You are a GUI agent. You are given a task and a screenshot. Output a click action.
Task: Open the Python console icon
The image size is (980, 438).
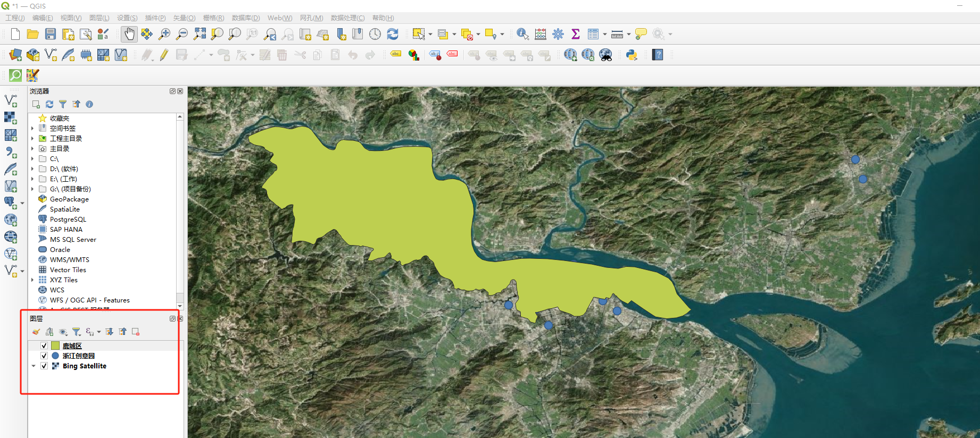tap(632, 55)
